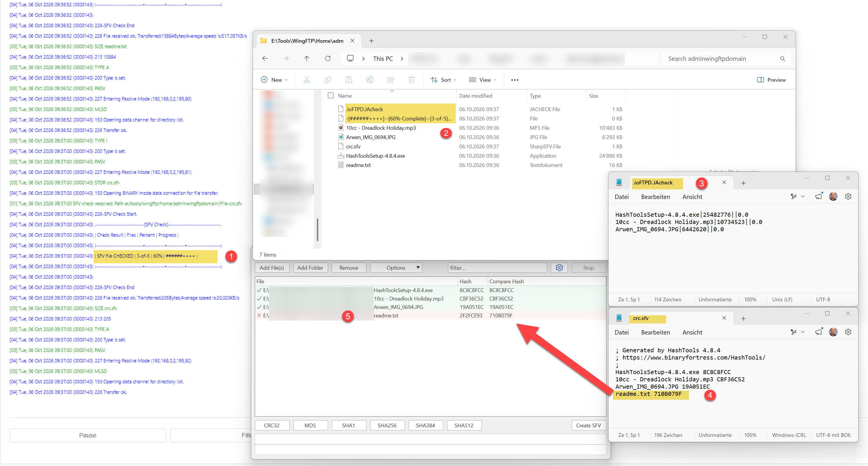The height and width of the screenshot is (466, 868).
Task: Click the search magnifier in Explorer search box
Action: (x=782, y=58)
